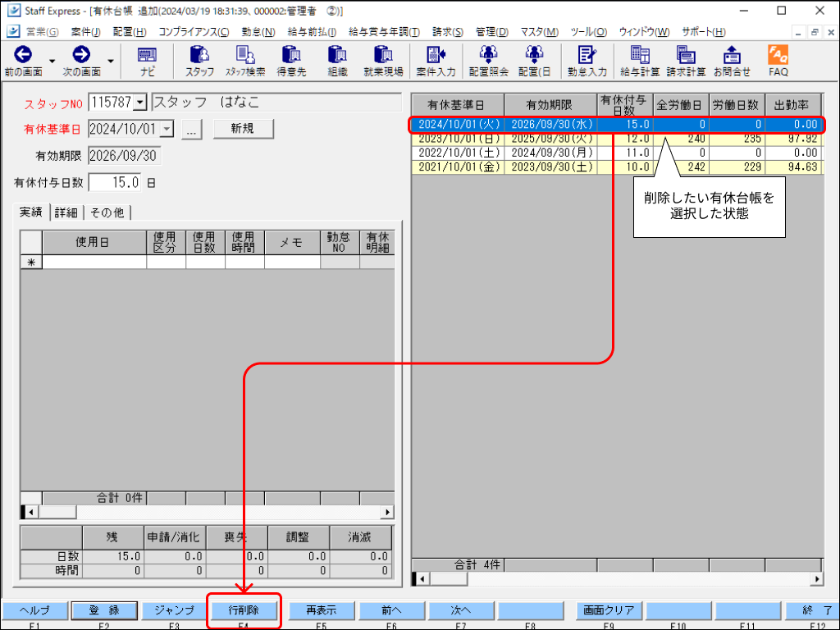Image resolution: width=840 pixels, height=630 pixels.
Task: Open the 勤怠(N) menu
Action: pos(258,32)
